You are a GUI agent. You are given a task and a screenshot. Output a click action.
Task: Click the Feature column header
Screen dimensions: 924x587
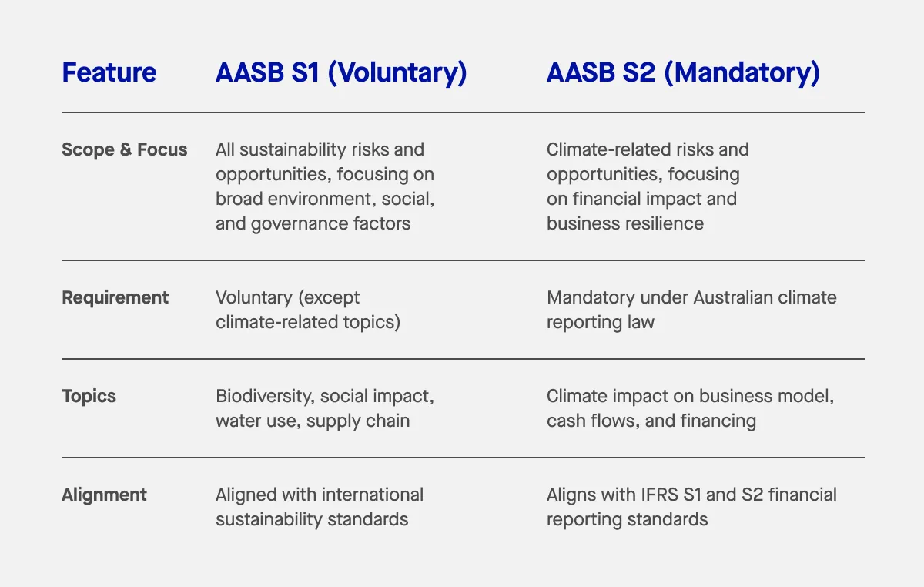109,72
